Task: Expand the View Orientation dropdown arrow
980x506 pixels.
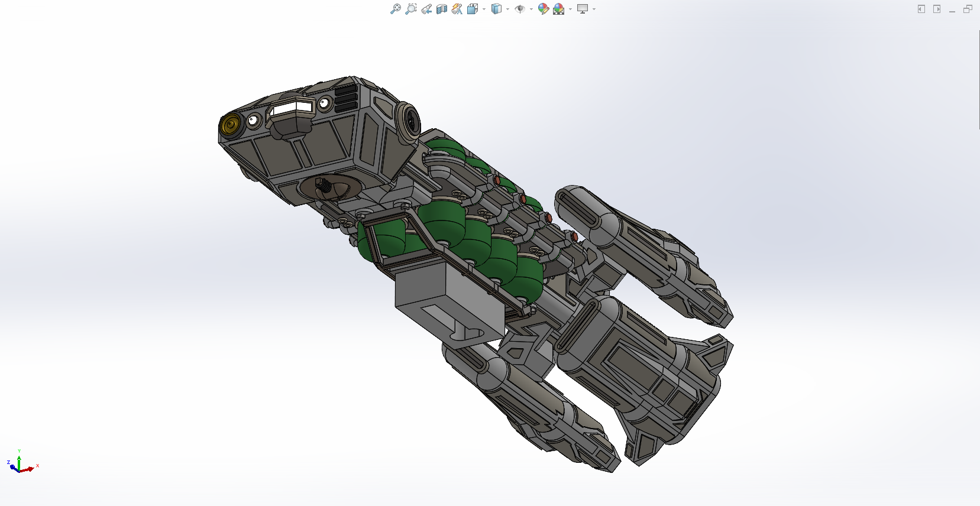Action: 484,9
